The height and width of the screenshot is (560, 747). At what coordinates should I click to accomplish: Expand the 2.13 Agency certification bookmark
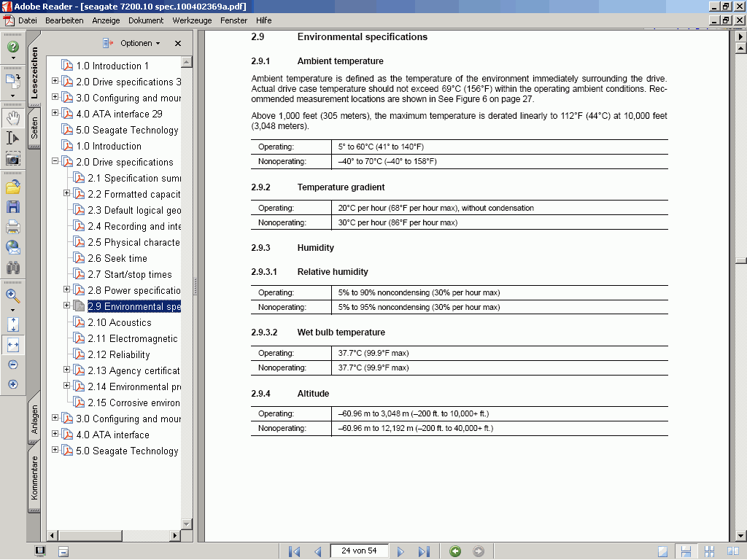[67, 370]
